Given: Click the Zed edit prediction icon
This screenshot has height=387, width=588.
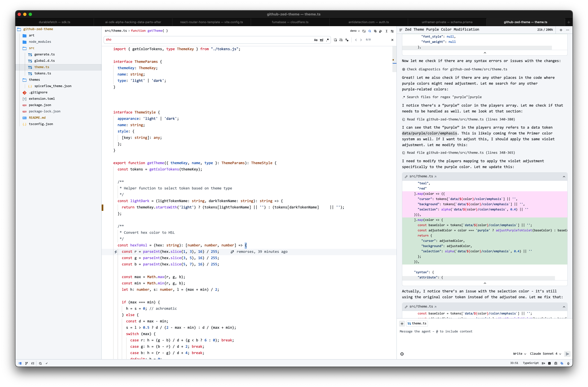Looking at the screenshot, I should click(x=543, y=363).
